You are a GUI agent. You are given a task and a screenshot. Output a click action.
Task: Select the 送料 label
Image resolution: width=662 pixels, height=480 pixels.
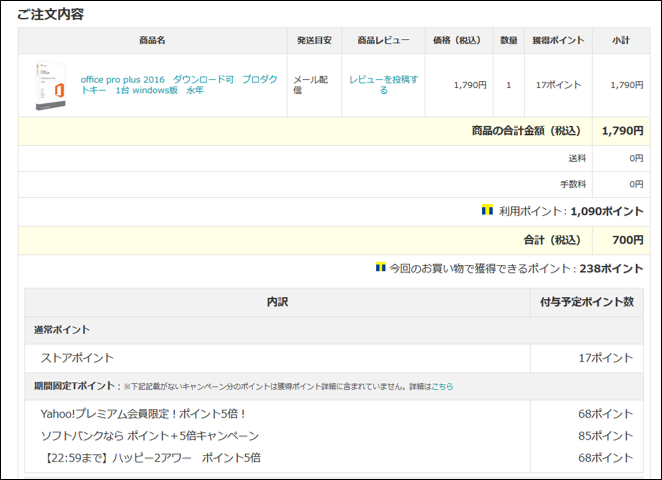pyautogui.click(x=577, y=158)
